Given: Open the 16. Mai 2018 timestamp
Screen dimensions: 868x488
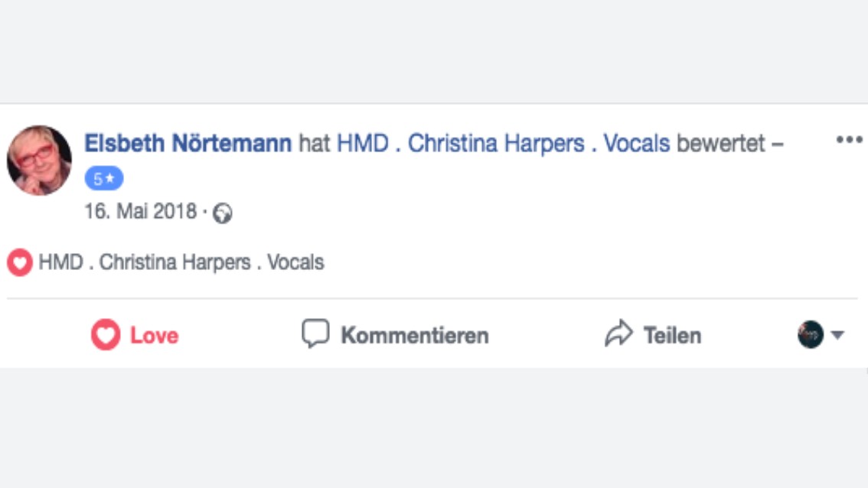Looking at the screenshot, I should coord(140,211).
